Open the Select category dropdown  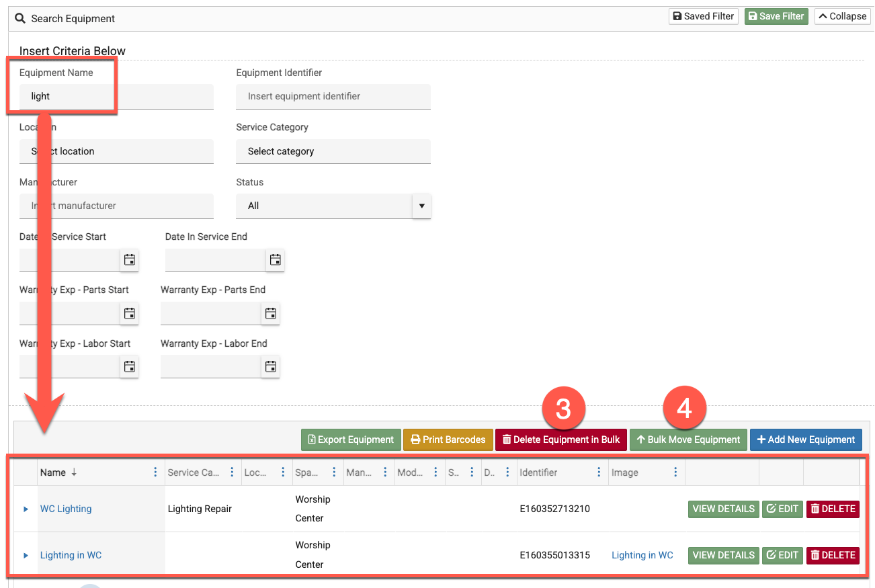(333, 151)
